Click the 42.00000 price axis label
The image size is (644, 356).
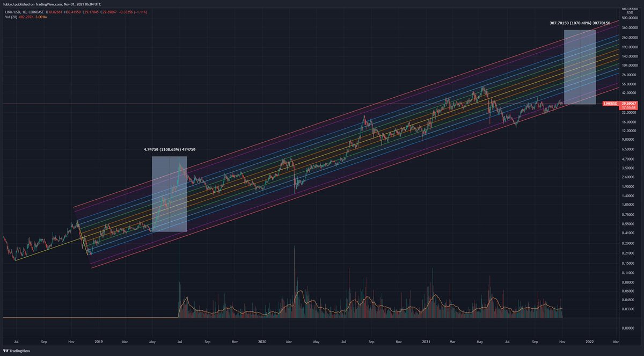pos(630,93)
